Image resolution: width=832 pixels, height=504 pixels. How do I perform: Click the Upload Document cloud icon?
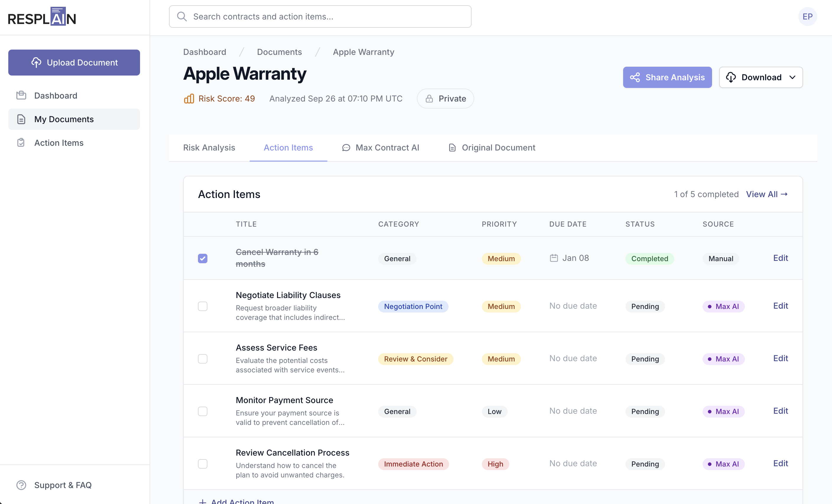[x=36, y=62]
